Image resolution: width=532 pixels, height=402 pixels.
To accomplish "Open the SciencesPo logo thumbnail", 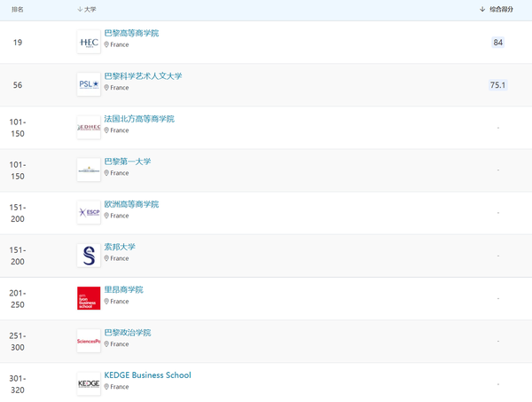I will pyautogui.click(x=89, y=341).
